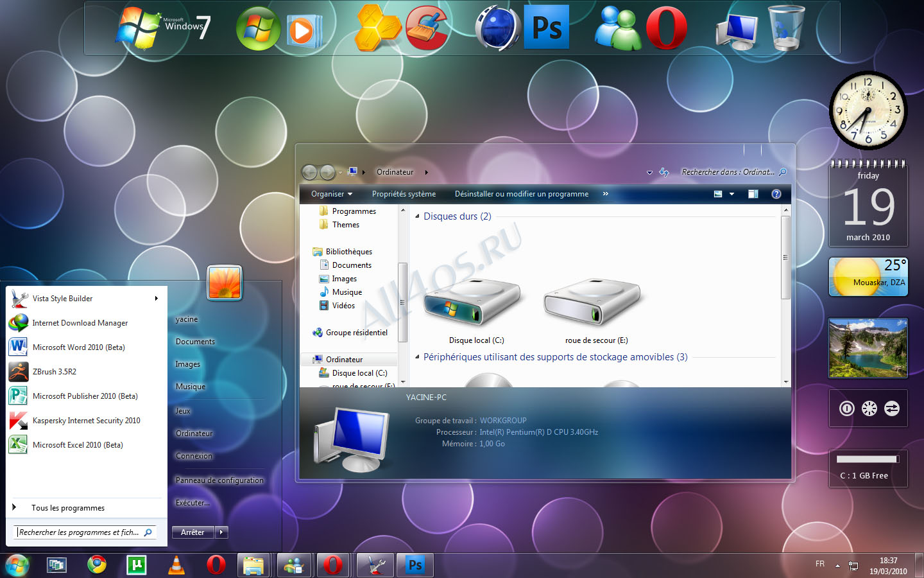This screenshot has height=578, width=924.
Task: Click the refresh icon in address bar
Action: coord(664,172)
